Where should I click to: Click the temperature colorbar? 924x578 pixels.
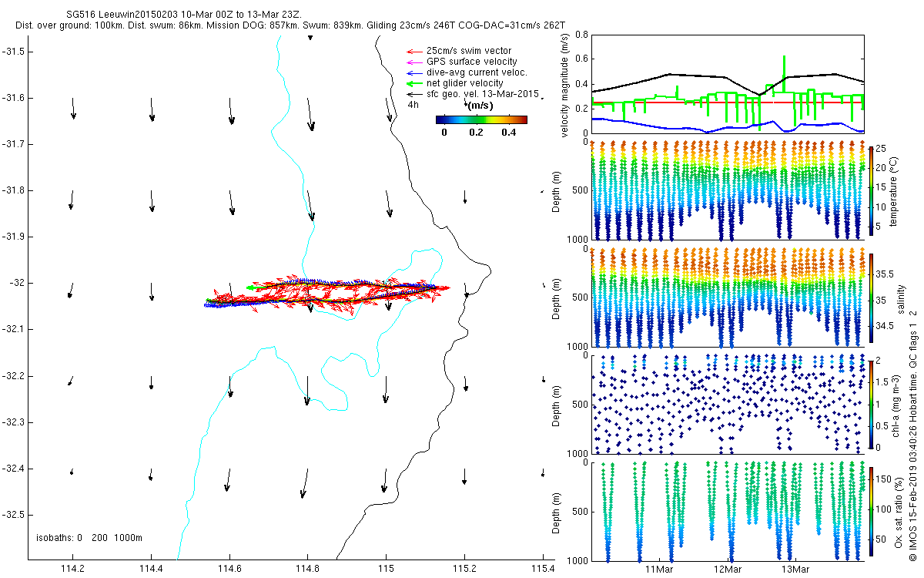click(x=872, y=193)
